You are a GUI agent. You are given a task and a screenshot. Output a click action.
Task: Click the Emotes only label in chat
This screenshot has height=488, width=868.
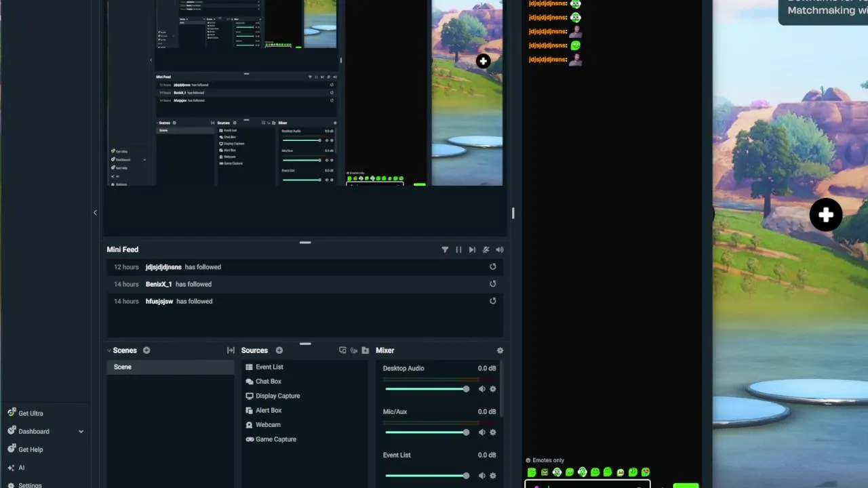pos(549,460)
